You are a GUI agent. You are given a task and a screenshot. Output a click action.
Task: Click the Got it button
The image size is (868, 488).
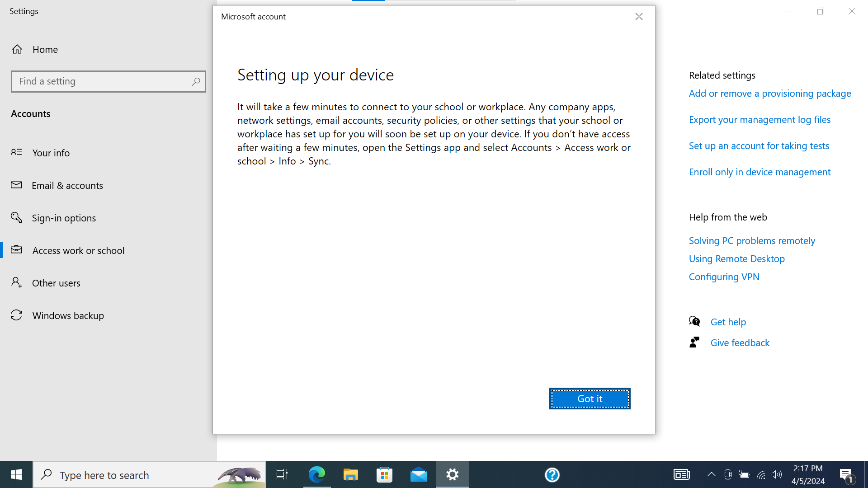[590, 399]
